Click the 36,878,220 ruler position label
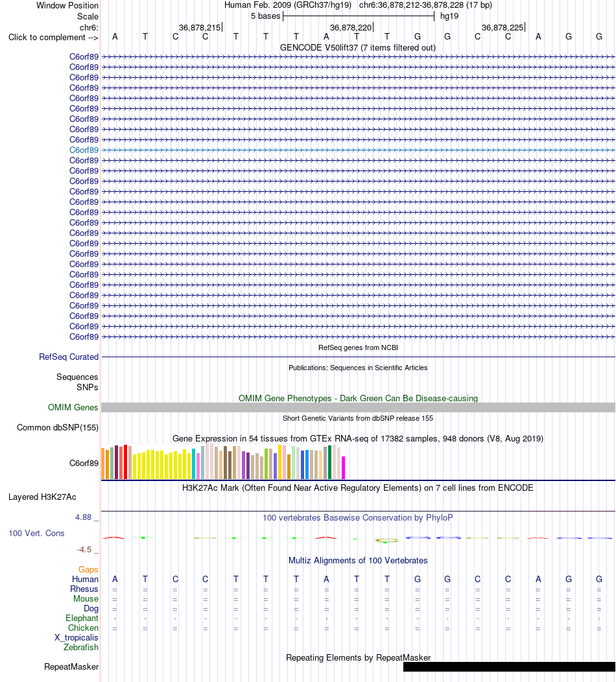 [351, 27]
